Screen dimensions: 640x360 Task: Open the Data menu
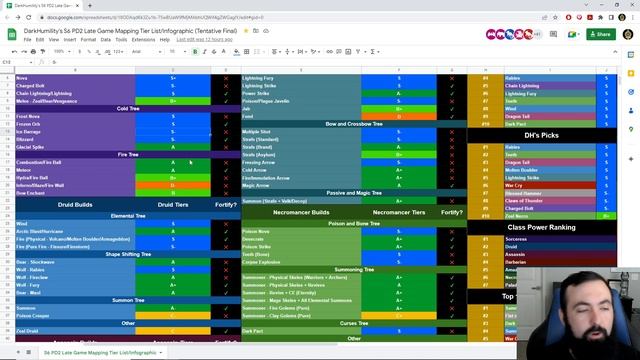[106, 40]
